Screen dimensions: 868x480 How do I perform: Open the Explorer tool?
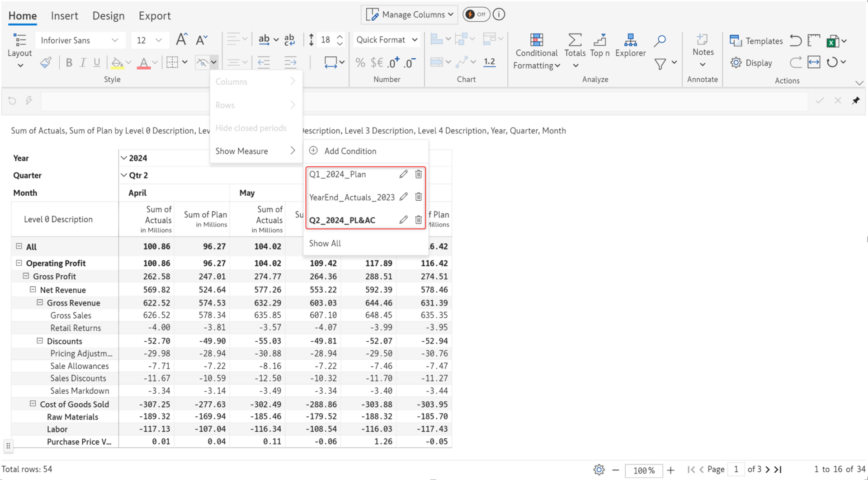click(630, 45)
